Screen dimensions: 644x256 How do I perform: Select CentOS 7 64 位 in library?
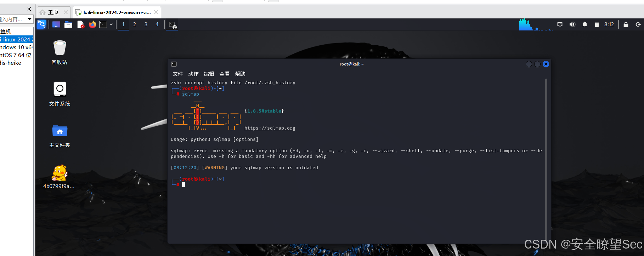pos(16,55)
